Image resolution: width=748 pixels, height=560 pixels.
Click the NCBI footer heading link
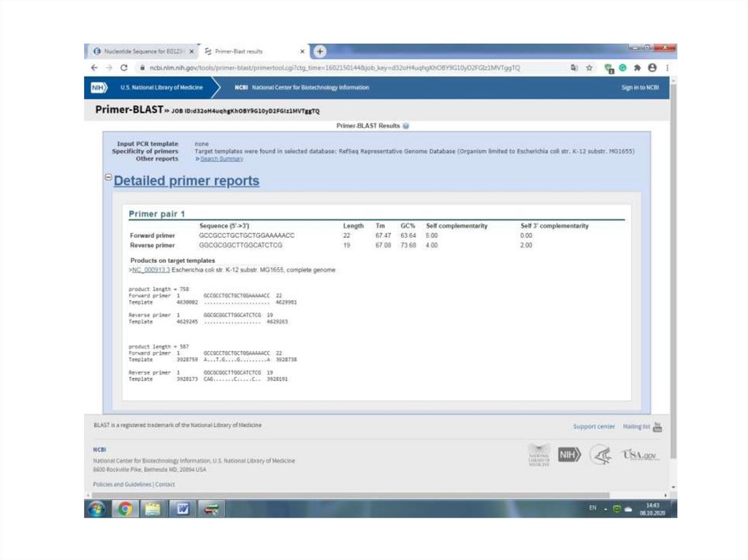(x=99, y=449)
